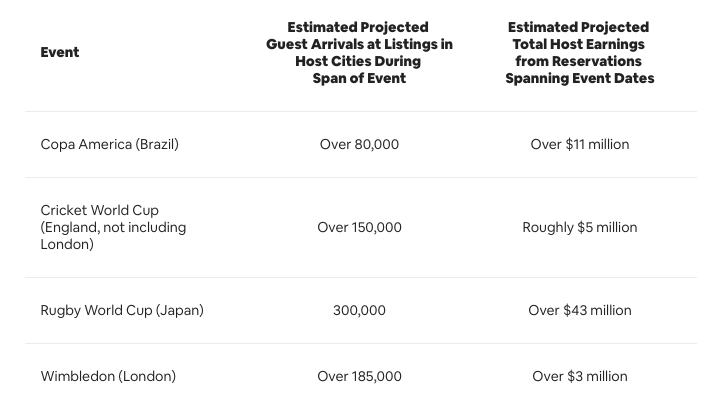Click the Over $11 million earnings value
Viewport: 721px width, 407px height.
click(x=580, y=144)
